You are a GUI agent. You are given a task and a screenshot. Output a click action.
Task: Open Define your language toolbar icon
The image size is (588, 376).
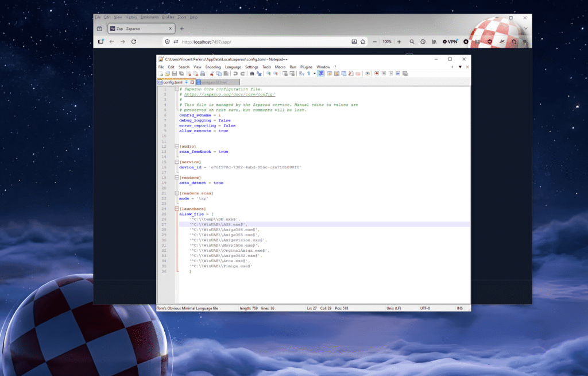[330, 74]
